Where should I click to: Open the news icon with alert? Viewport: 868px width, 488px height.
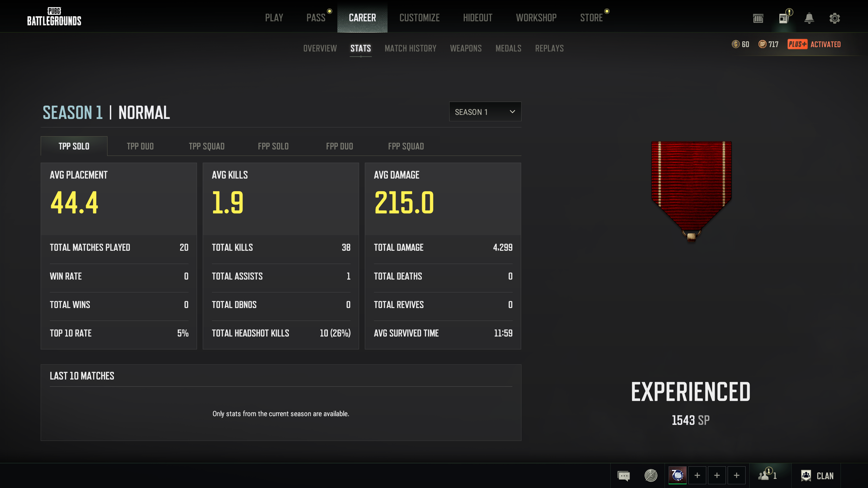784,18
